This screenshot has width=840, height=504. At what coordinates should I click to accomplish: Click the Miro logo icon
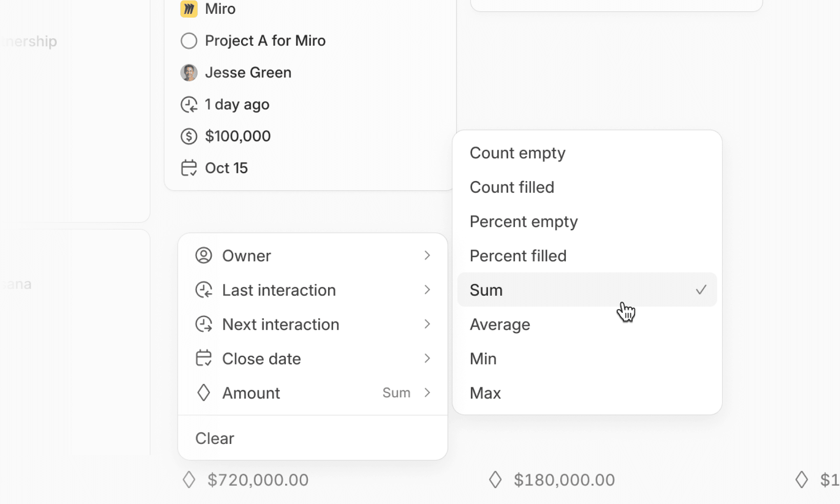pyautogui.click(x=189, y=9)
